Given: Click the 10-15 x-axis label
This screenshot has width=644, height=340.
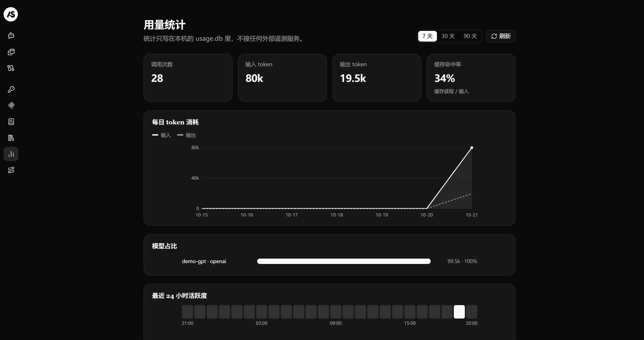Looking at the screenshot, I should 201,215.
